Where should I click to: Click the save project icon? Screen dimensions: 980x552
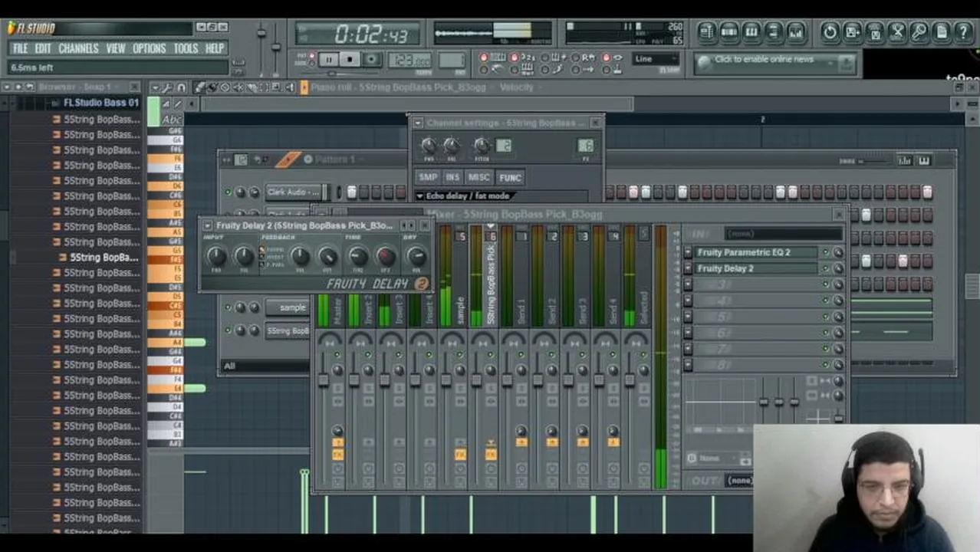(x=853, y=32)
